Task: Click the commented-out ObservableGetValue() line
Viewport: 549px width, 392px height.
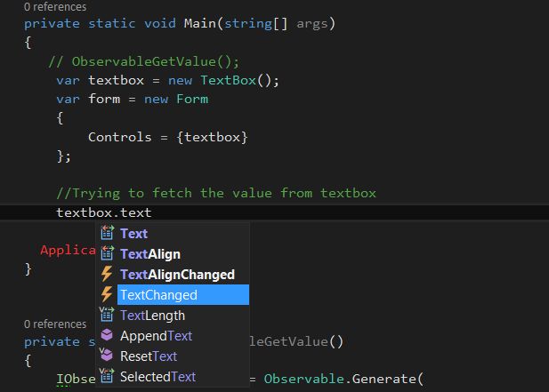Action: point(144,61)
